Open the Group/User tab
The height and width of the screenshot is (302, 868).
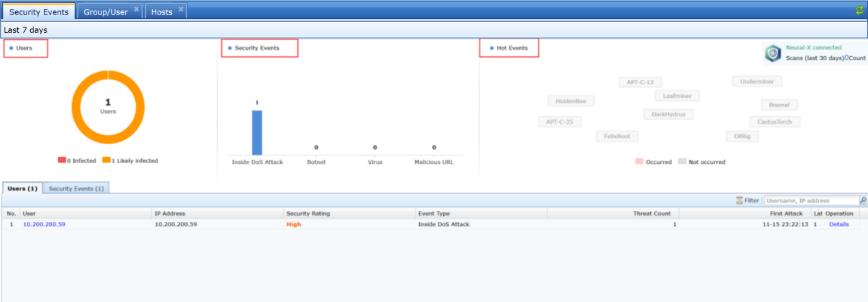click(106, 12)
